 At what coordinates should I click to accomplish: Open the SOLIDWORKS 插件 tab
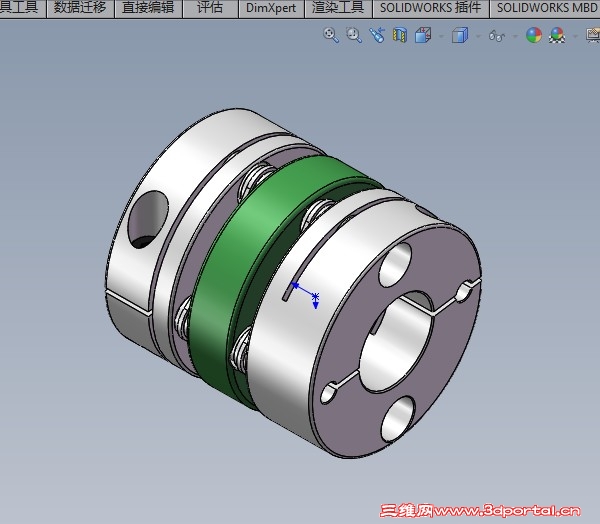coord(430,8)
